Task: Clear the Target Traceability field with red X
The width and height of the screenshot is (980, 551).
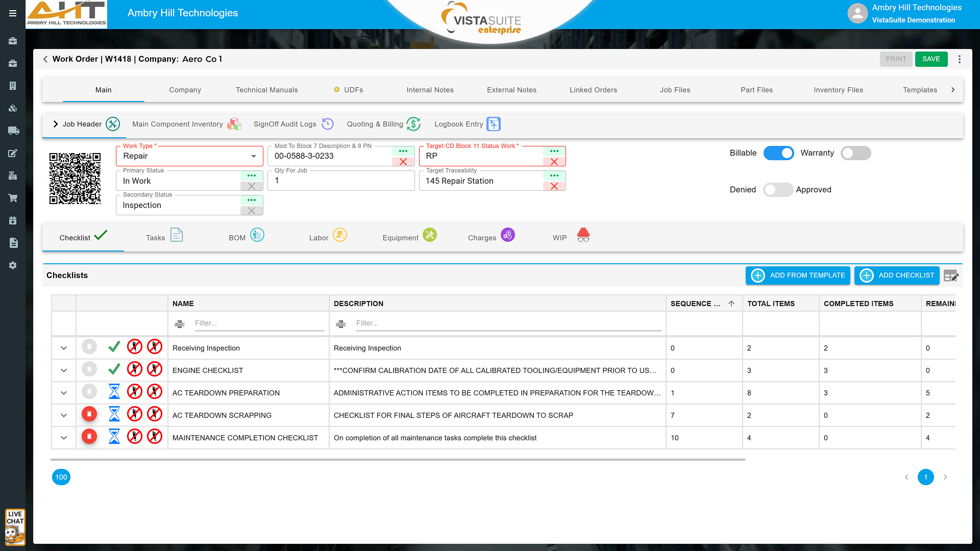Action: click(x=554, y=186)
